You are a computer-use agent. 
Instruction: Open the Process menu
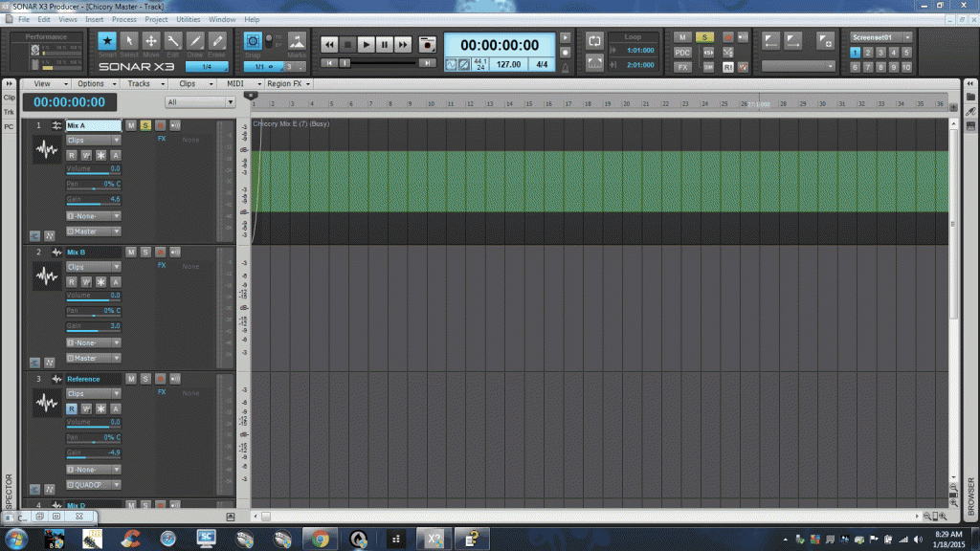point(123,19)
